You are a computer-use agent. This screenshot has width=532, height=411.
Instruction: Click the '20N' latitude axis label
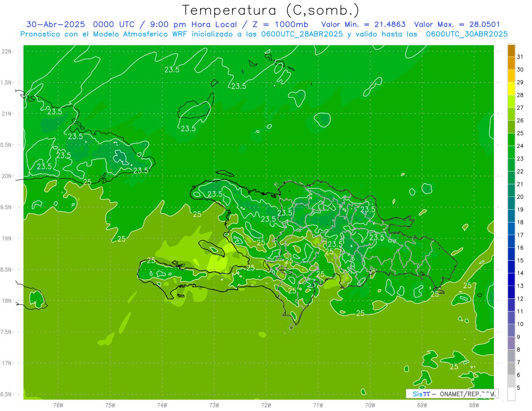(7, 176)
